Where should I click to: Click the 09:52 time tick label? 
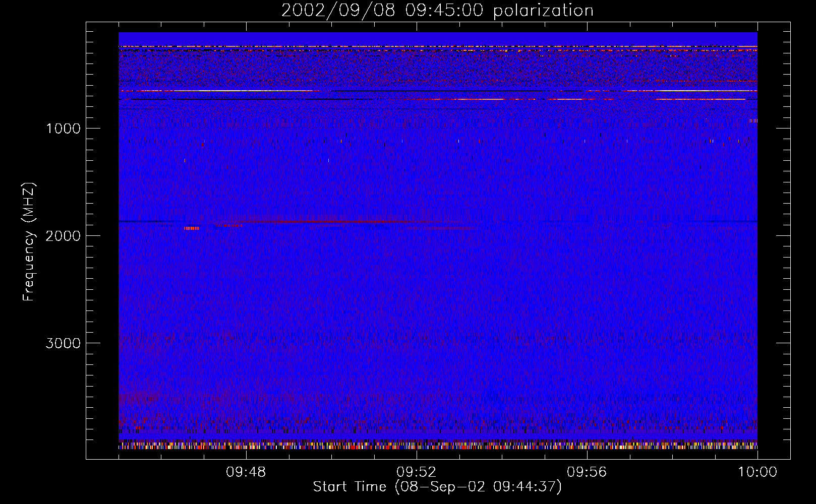416,472
